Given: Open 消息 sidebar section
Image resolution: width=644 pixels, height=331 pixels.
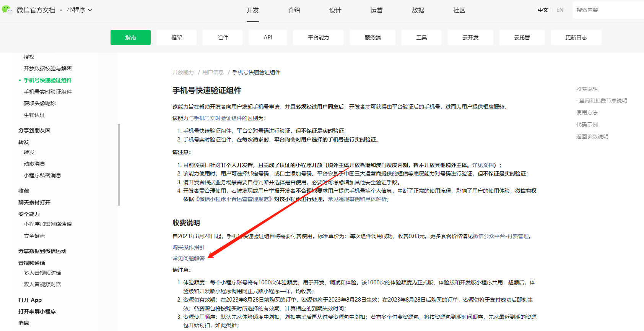Looking at the screenshot, I should 24,323.
